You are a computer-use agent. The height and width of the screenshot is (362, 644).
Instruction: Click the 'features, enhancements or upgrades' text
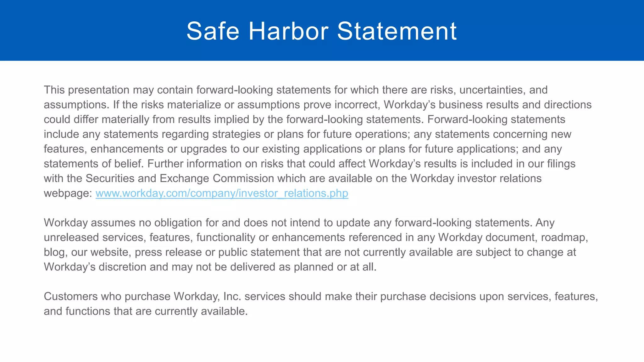tap(135, 149)
